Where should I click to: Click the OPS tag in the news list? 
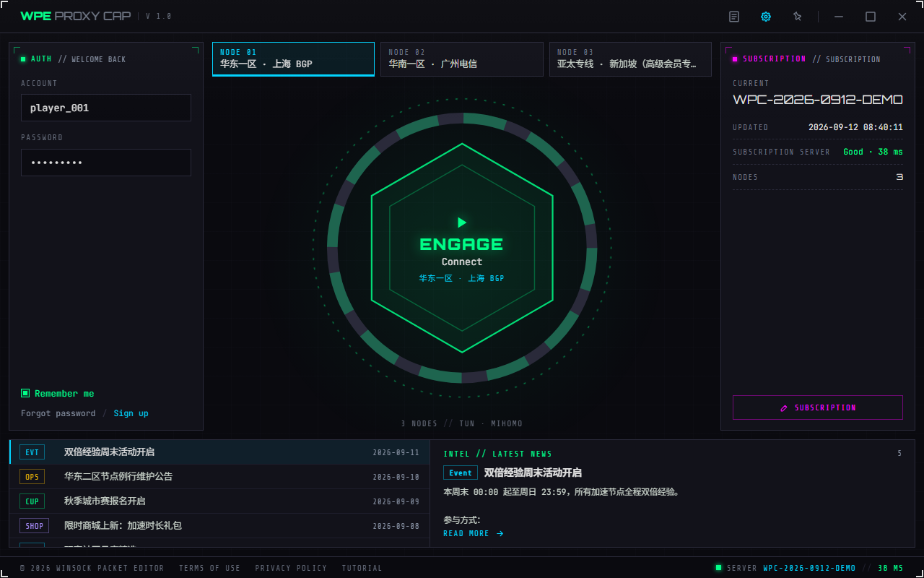[32, 477]
